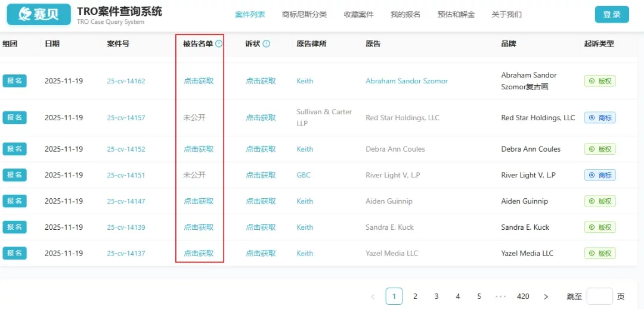Screen dimensions: 644x309
Task: Get defendant list for case 25-cv-14139
Action: 199,227
